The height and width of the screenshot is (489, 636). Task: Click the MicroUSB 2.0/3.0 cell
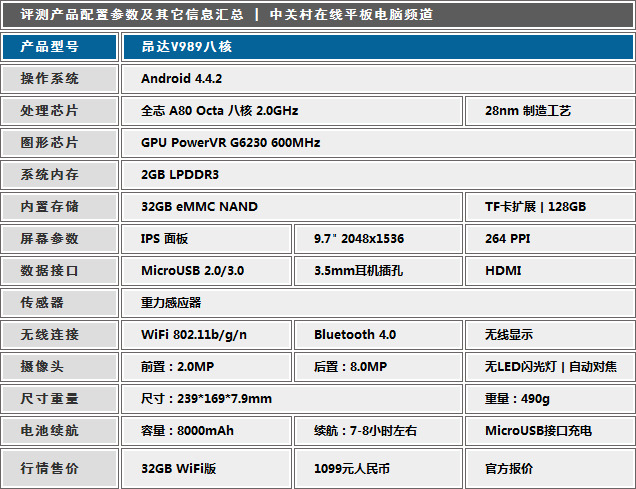206,271
